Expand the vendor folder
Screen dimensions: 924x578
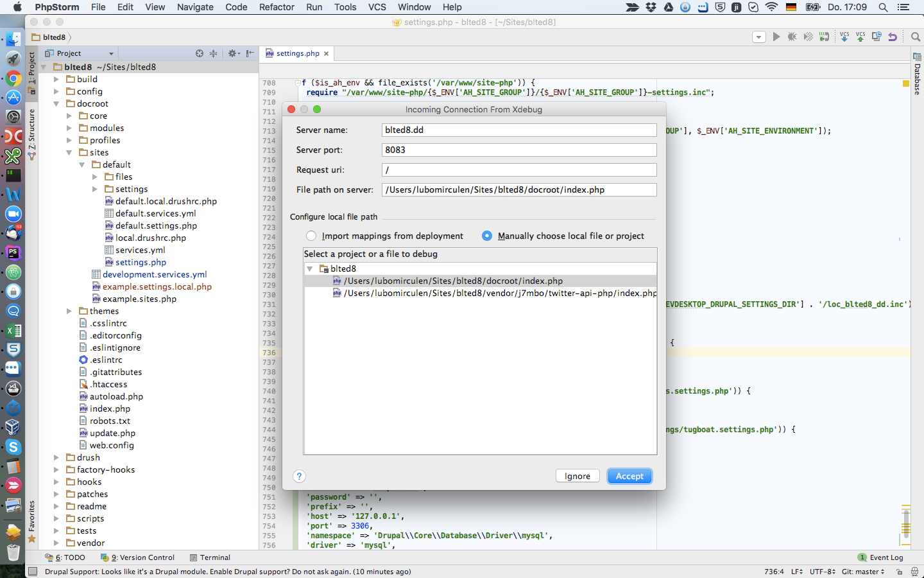(x=56, y=543)
